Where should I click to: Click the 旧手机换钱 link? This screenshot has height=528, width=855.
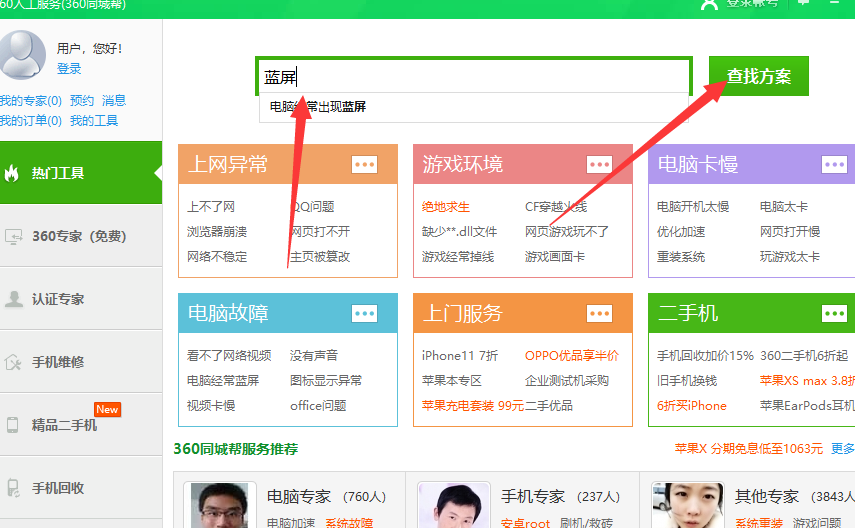tap(687, 381)
